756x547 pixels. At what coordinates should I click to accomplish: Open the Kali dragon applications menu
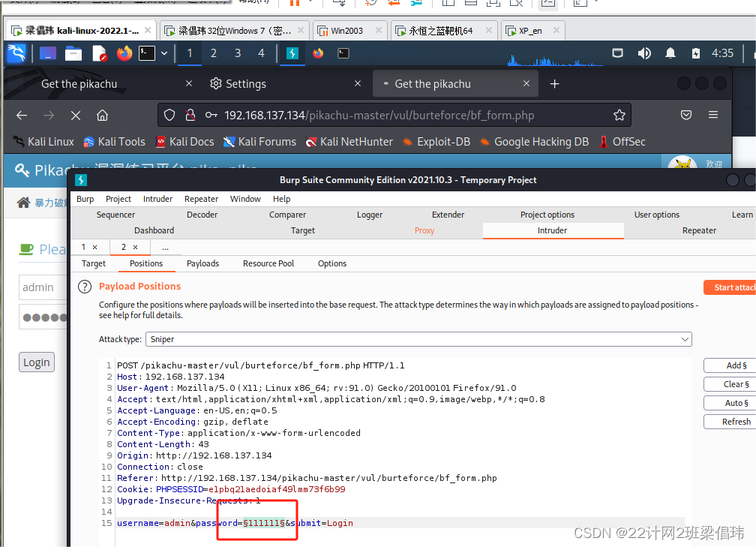click(x=16, y=53)
